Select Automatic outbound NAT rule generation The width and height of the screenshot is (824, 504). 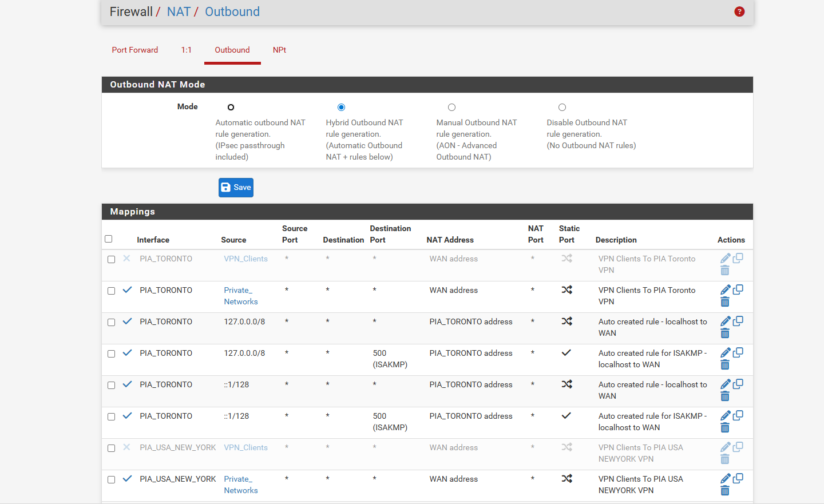point(231,108)
